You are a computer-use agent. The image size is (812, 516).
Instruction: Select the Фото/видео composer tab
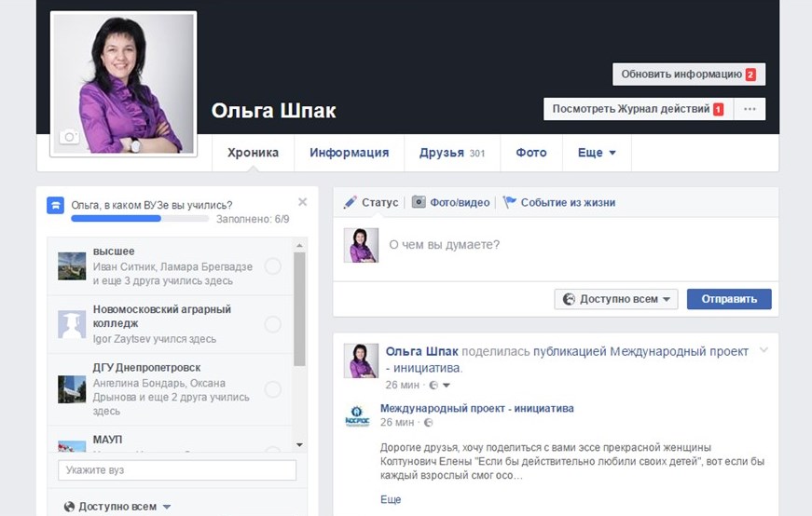coord(450,202)
